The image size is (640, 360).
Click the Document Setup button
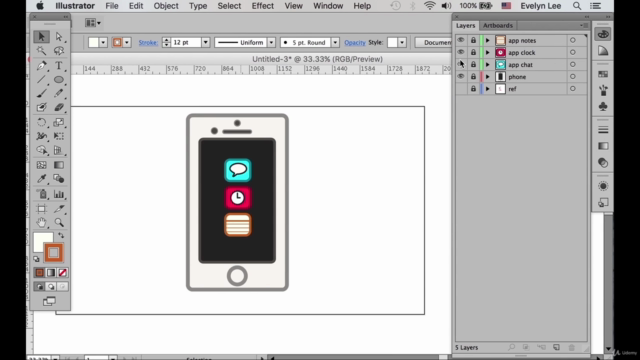433,42
